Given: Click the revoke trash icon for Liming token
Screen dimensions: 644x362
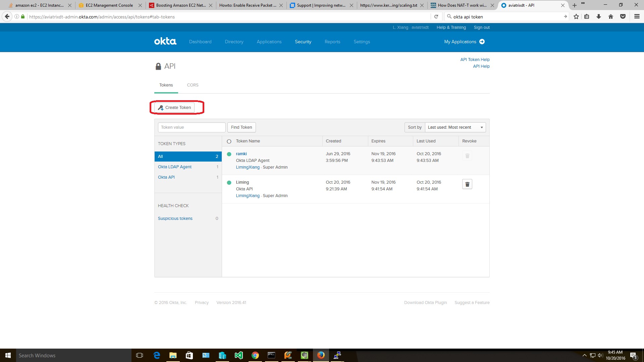Looking at the screenshot, I should (x=467, y=184).
